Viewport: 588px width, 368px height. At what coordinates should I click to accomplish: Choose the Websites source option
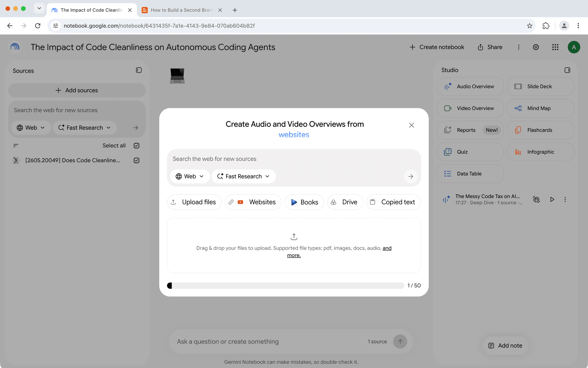tap(253, 202)
